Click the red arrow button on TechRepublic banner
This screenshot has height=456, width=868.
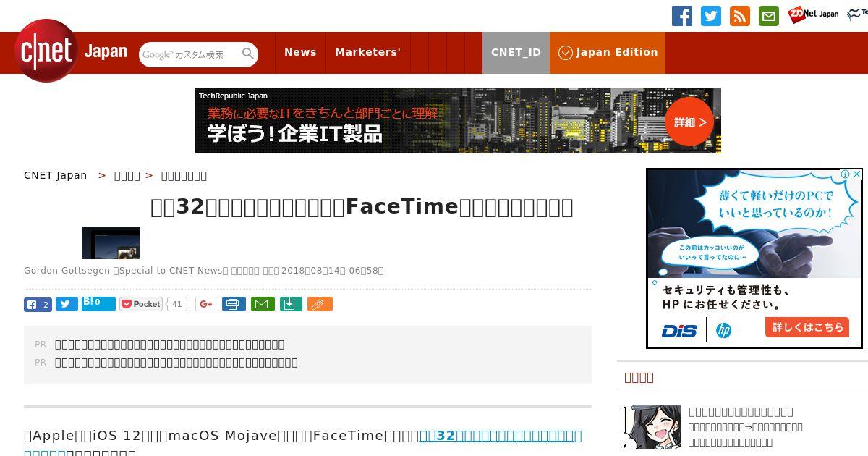[689, 122]
